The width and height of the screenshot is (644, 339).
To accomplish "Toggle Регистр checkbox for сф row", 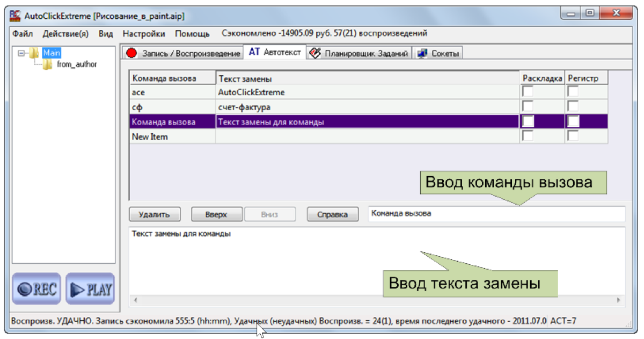I will (573, 106).
